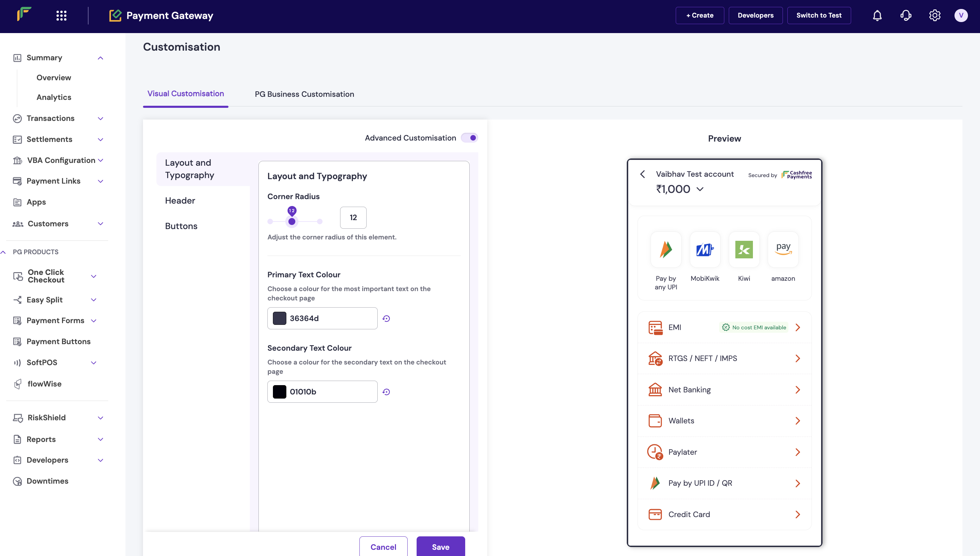Click the notifications bell icon

877,15
